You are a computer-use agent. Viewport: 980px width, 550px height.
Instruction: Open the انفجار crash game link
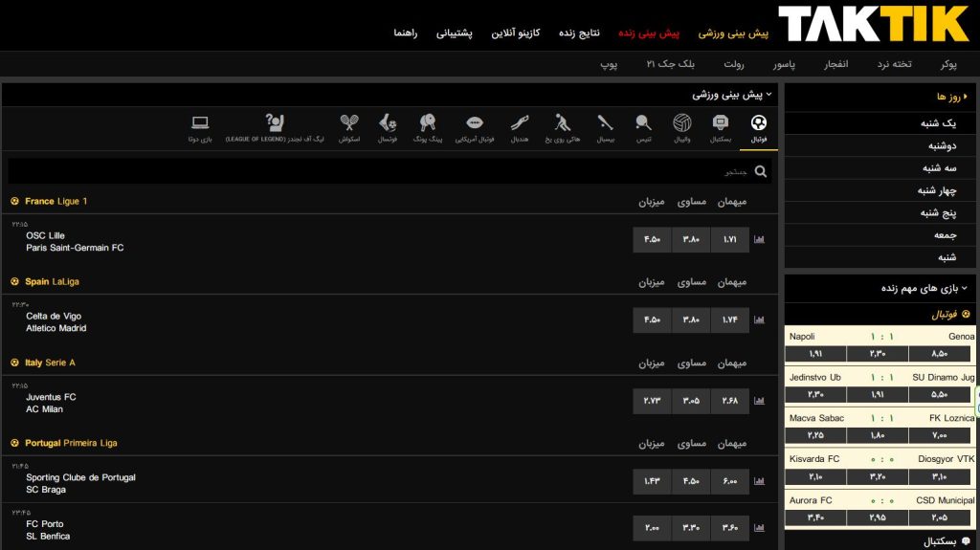pos(835,64)
